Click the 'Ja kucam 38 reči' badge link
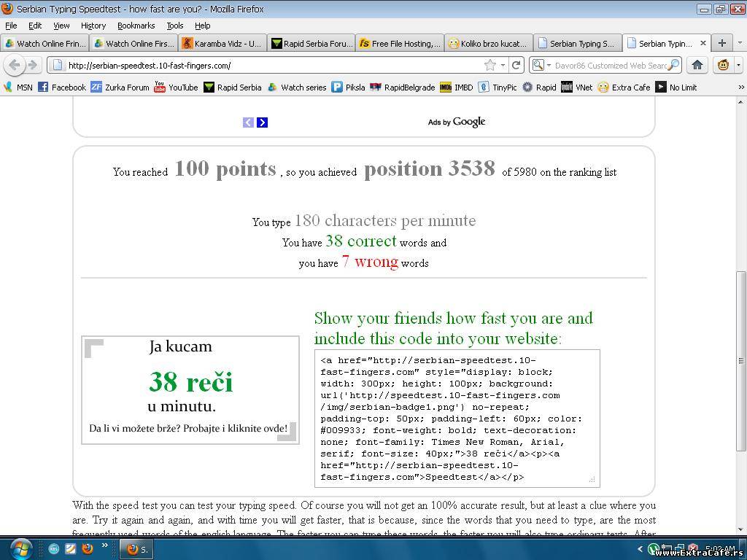 pyautogui.click(x=190, y=389)
